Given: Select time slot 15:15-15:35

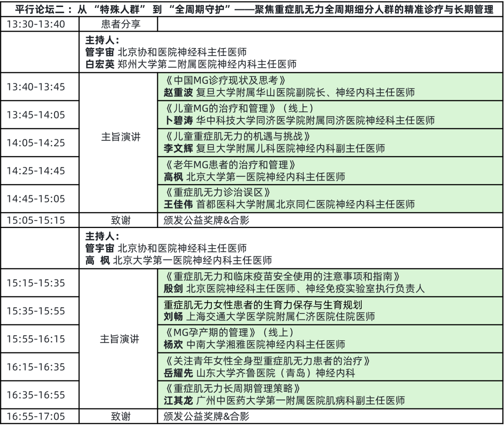Looking at the screenshot, I should 35,283.
